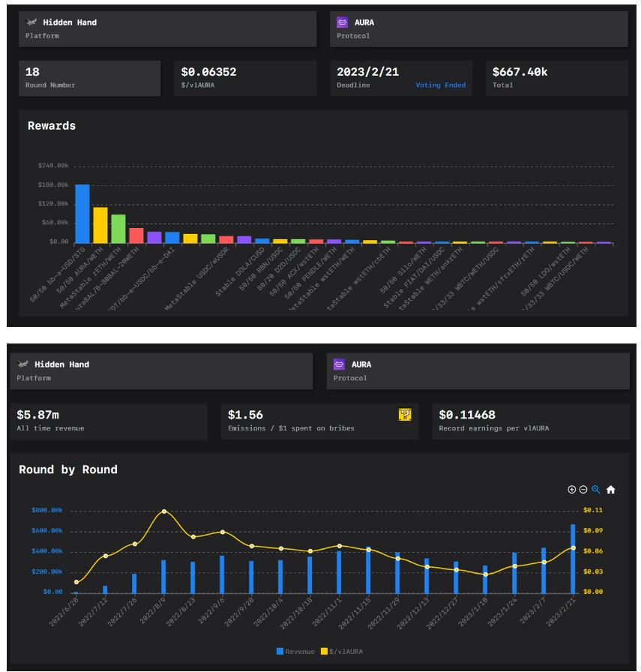Reset chart zoom with the home icon
The height and width of the screenshot is (672, 641).
(610, 490)
